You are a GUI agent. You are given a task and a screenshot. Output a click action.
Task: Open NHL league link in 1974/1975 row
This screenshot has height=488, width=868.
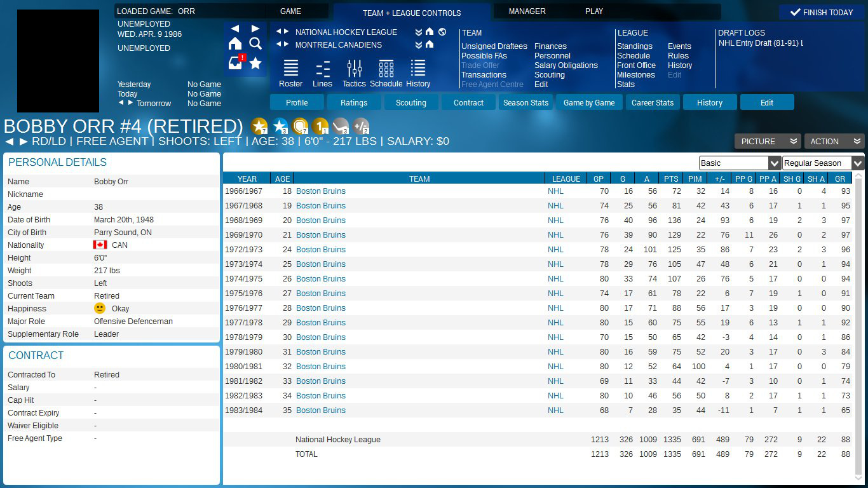pyautogui.click(x=555, y=279)
